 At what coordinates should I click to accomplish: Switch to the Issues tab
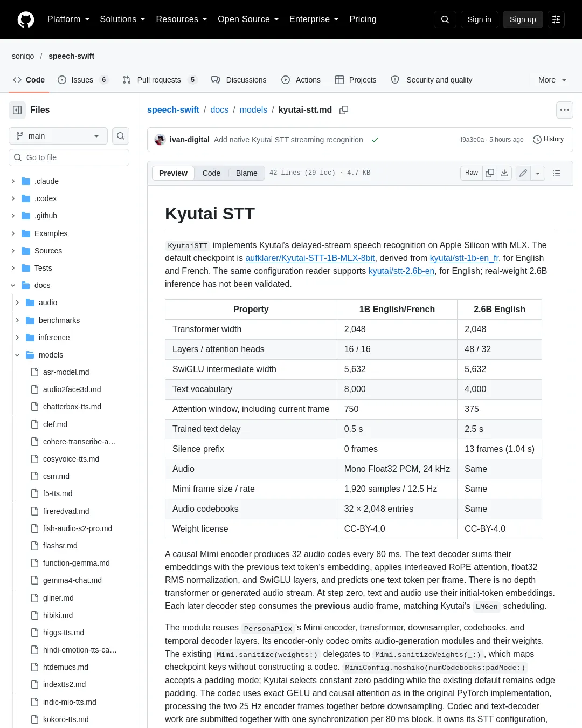pos(83,80)
